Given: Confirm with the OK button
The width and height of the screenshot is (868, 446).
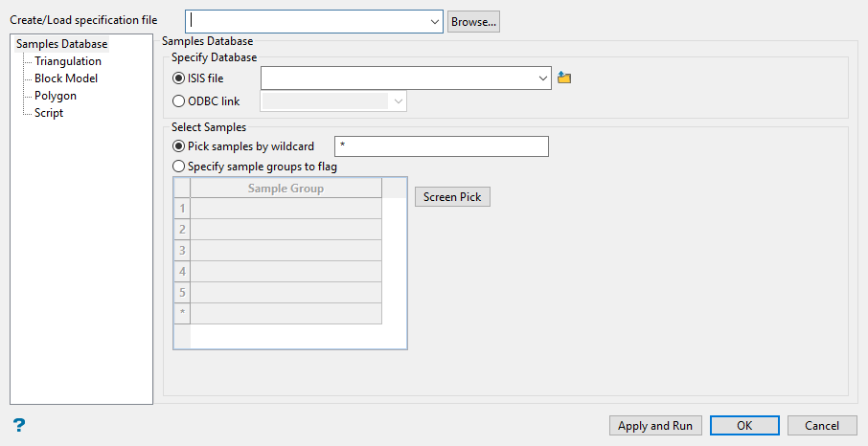Looking at the screenshot, I should pos(744,426).
